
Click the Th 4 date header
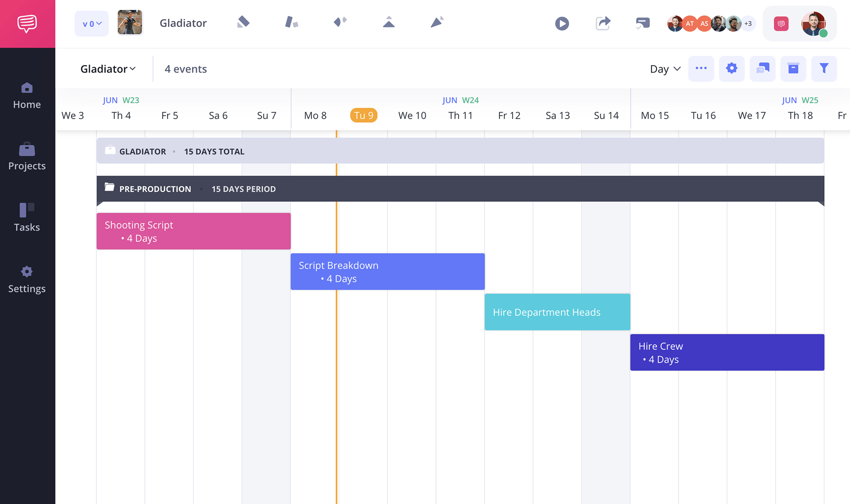pos(121,115)
